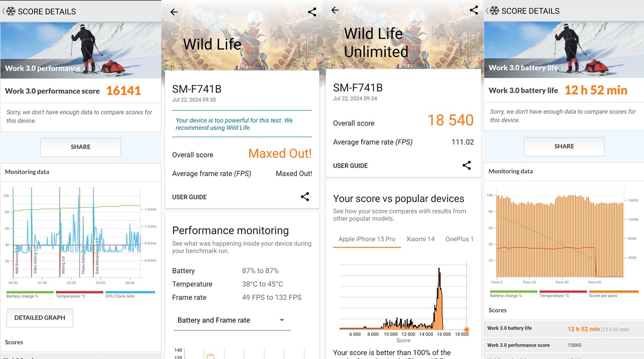This screenshot has height=359, width=644.
Task: Open USER GUIDE on the Wild Life card
Action: pos(189,197)
